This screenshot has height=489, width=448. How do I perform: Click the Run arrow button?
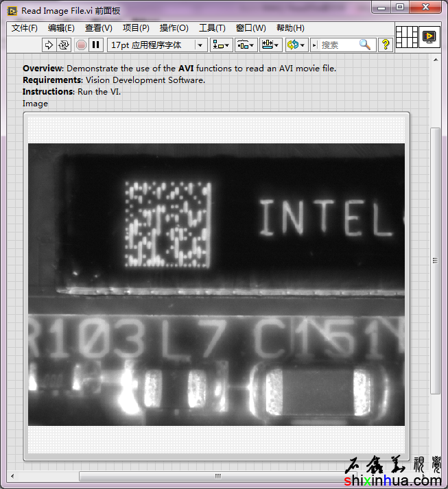click(49, 45)
